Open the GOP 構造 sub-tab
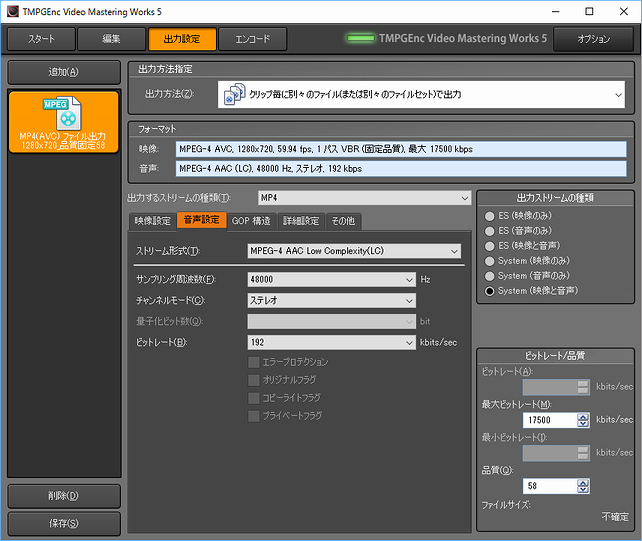The image size is (642, 541). click(251, 221)
